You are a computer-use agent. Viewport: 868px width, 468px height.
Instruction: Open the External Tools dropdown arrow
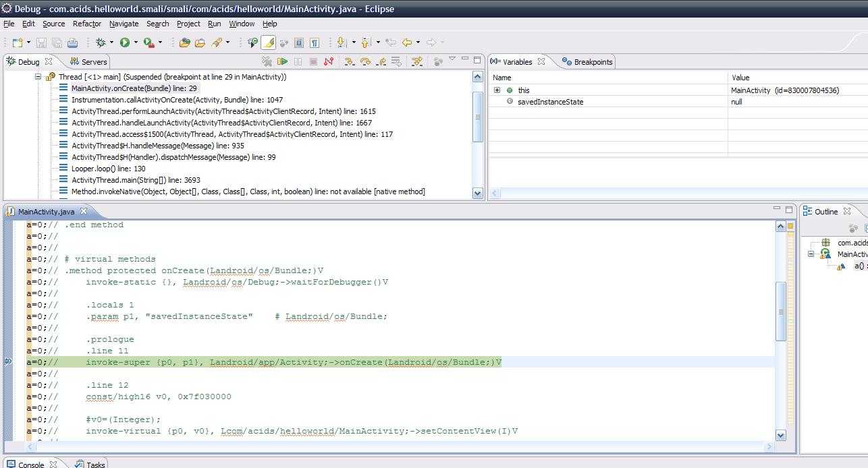(x=160, y=42)
